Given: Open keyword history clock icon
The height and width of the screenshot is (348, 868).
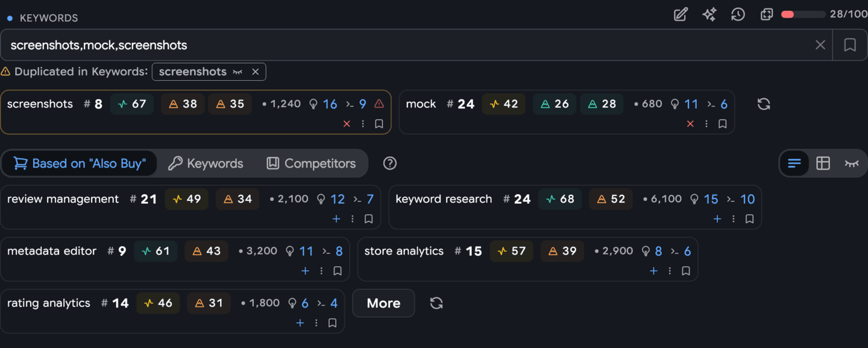Looking at the screenshot, I should coord(738,14).
